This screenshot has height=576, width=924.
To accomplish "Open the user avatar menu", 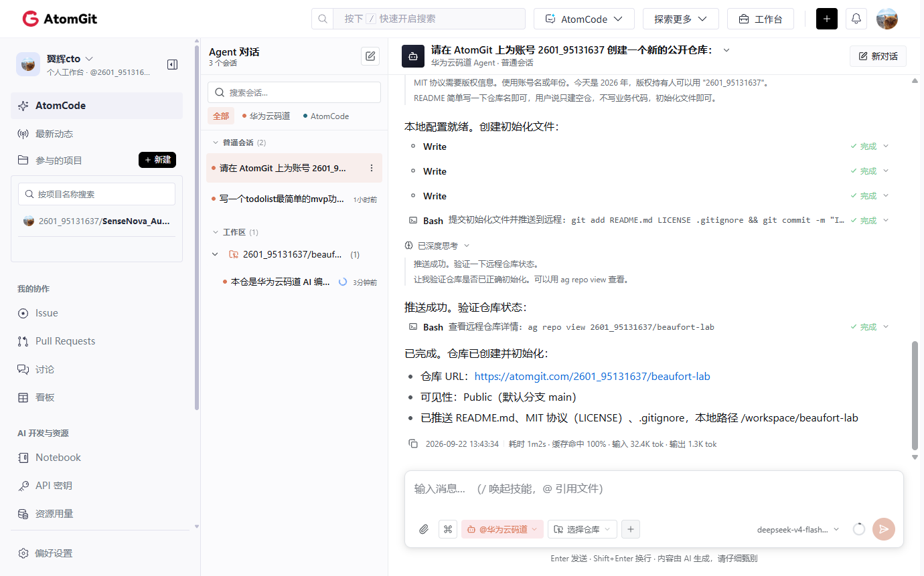I will coord(887,19).
